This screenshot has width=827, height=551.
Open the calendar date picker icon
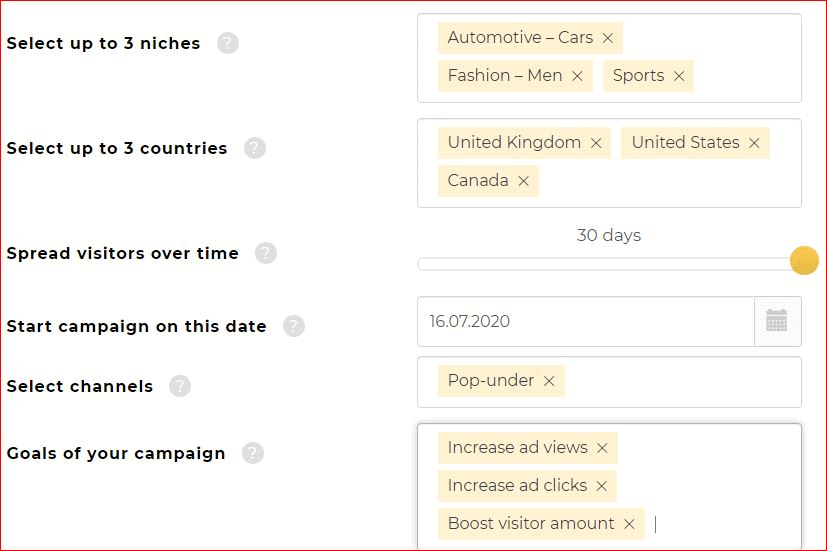(x=777, y=321)
